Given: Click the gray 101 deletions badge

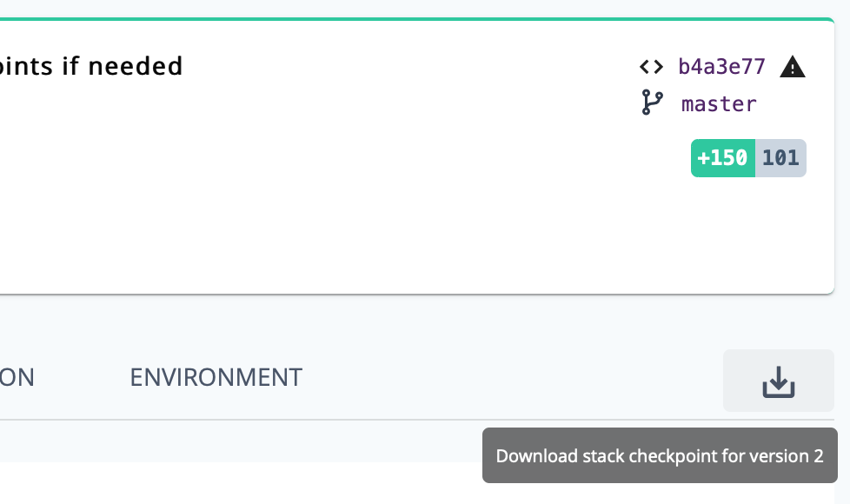Looking at the screenshot, I should tap(780, 157).
